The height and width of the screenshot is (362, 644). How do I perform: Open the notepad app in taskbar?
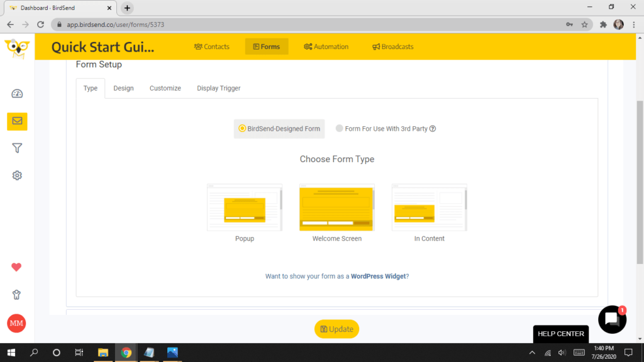coord(149,353)
